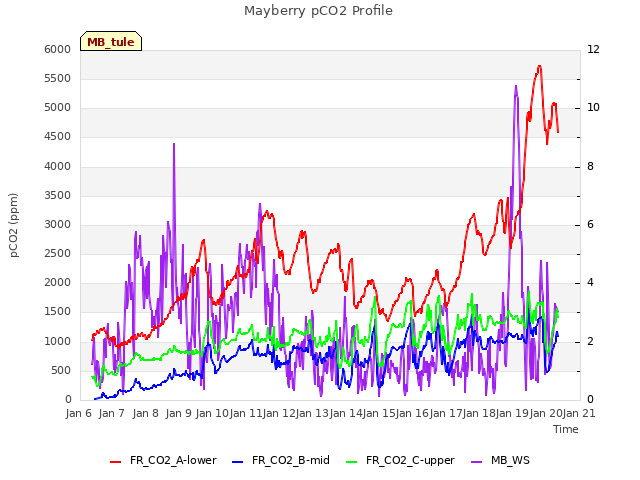This screenshot has height=480, width=640.
Task: Click the Jan 6 tick label
Action: tap(79, 413)
